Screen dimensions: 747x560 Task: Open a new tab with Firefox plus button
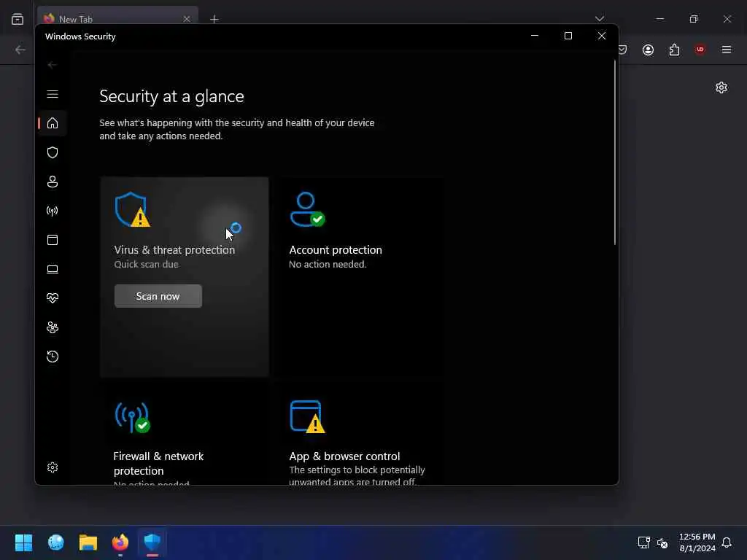[x=214, y=19]
